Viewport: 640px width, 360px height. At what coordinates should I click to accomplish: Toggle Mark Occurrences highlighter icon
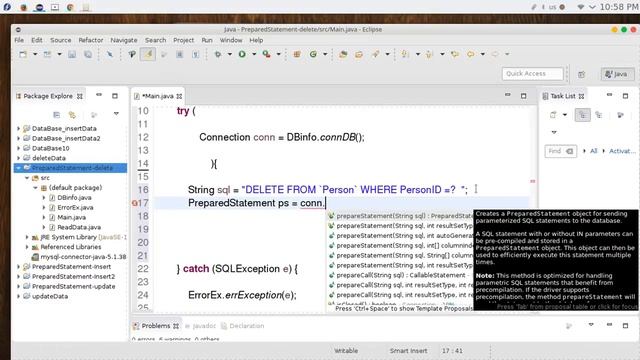click(148, 54)
